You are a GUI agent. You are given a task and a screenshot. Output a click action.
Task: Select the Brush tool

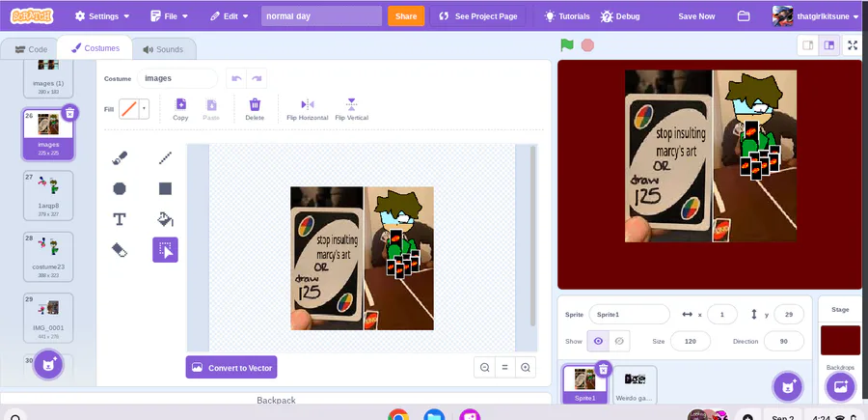[x=119, y=158]
